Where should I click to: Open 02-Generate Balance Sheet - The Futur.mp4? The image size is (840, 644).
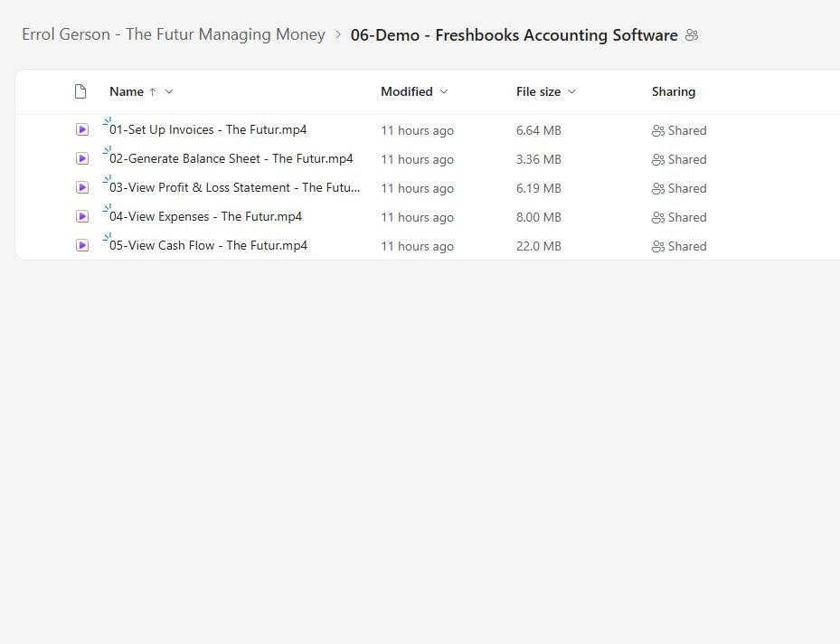pos(231,158)
